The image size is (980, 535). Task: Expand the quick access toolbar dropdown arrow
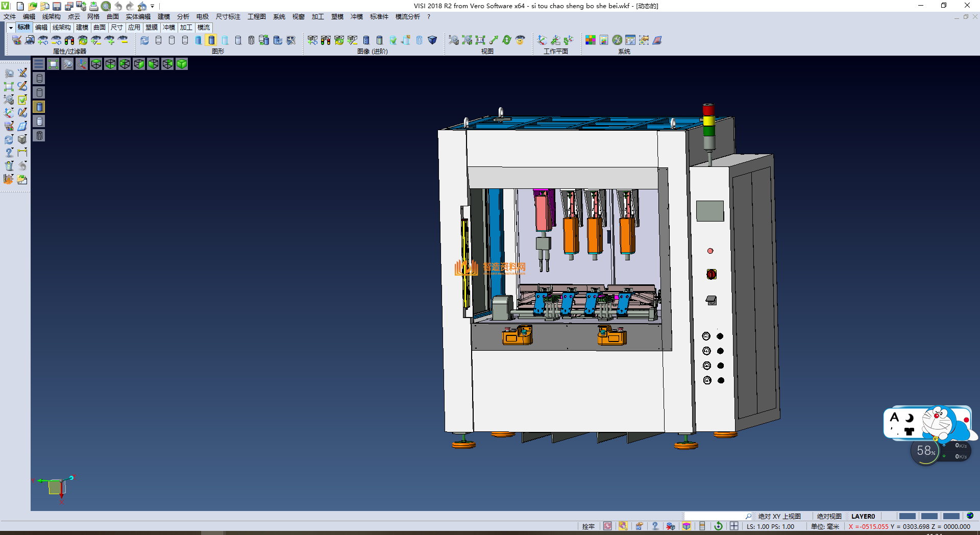pos(152,6)
